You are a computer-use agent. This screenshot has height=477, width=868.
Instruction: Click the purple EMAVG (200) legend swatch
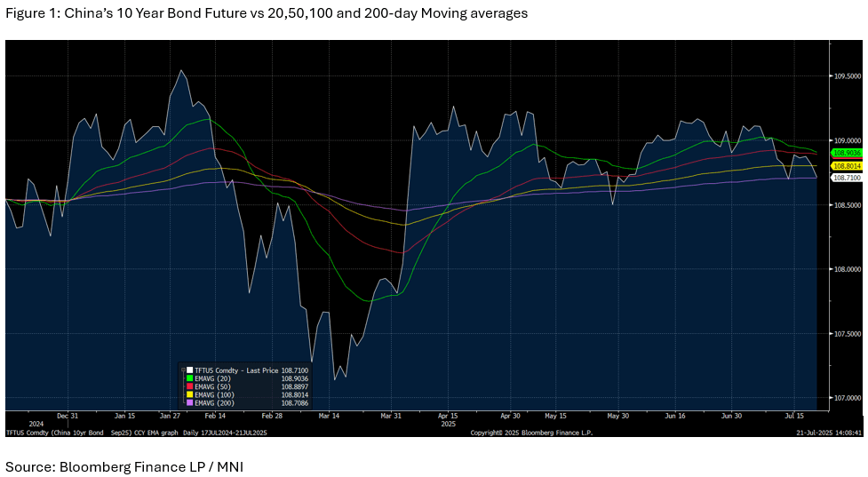pyautogui.click(x=188, y=403)
